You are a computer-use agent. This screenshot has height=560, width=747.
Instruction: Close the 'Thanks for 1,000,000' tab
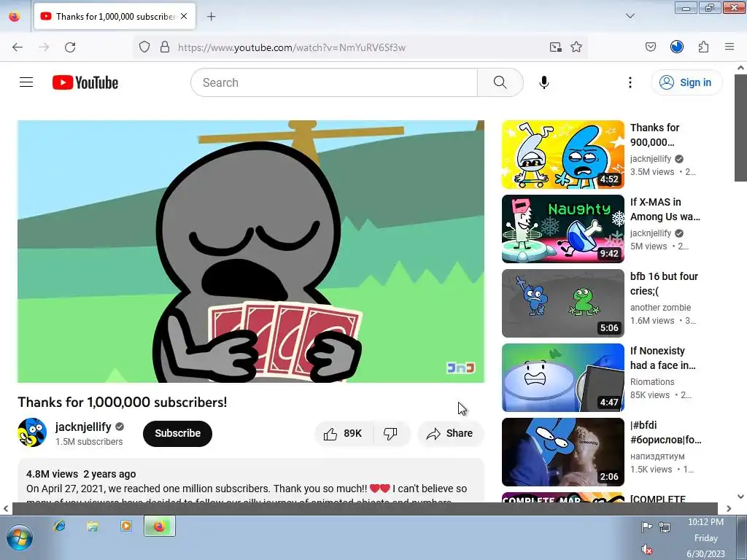click(x=184, y=16)
